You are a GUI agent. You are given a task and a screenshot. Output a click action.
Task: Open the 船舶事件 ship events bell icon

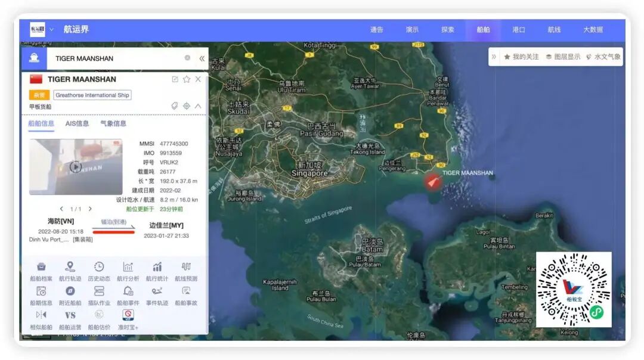tap(128, 291)
